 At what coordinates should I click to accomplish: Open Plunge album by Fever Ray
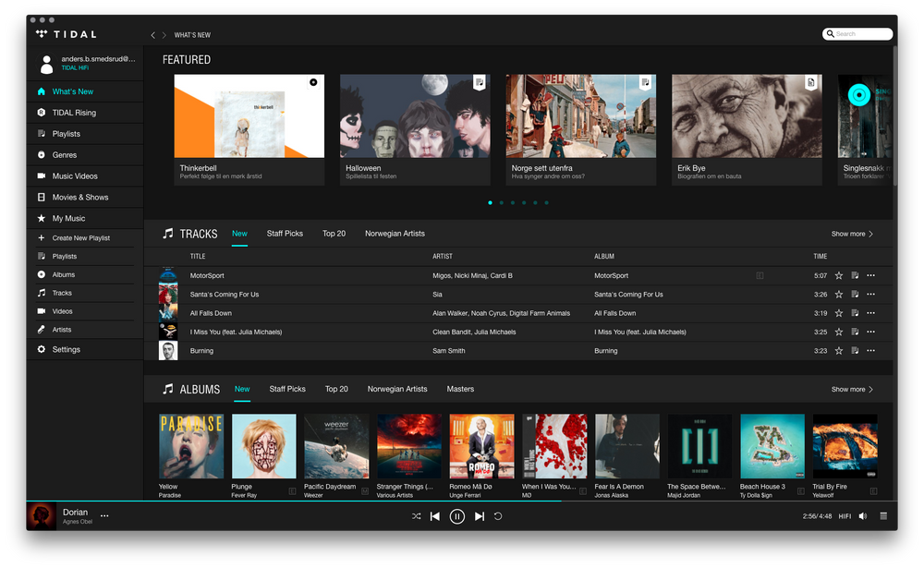click(264, 446)
